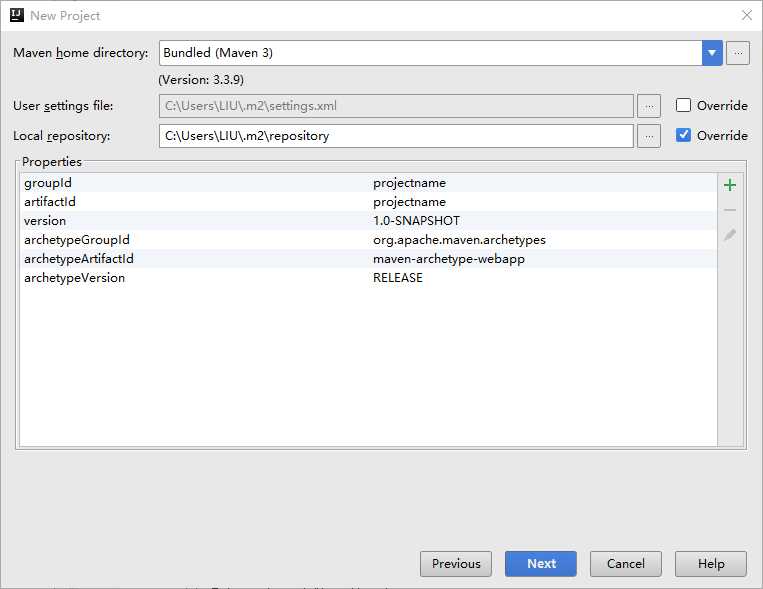Click the Help button

(710, 564)
